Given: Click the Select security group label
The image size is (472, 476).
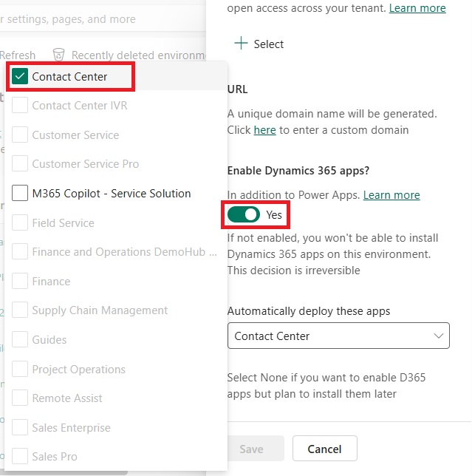Looking at the screenshot, I should pos(268,44).
